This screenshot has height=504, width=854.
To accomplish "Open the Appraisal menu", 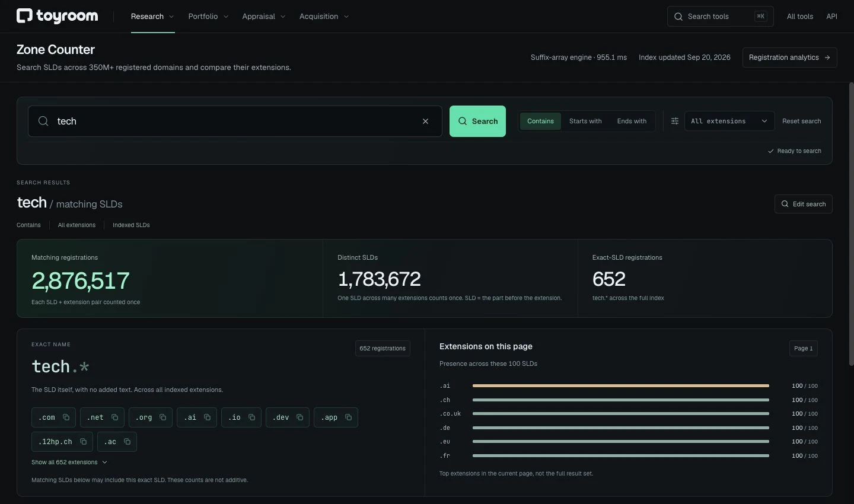I will click(264, 17).
